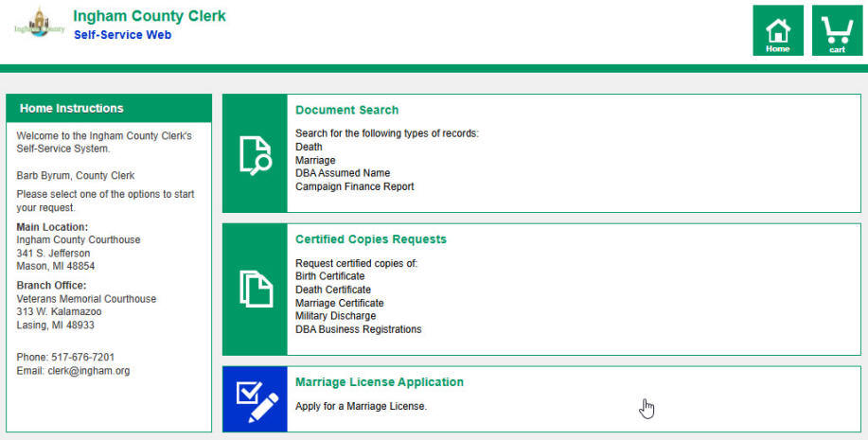Click the clerk@ingham.org email address
The height and width of the screenshot is (440, 868).
[x=89, y=371]
